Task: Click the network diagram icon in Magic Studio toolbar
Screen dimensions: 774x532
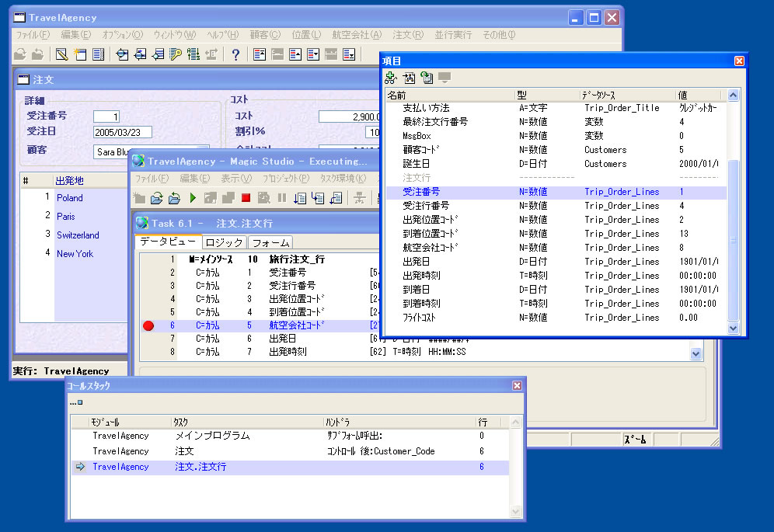Action: pyautogui.click(x=359, y=198)
